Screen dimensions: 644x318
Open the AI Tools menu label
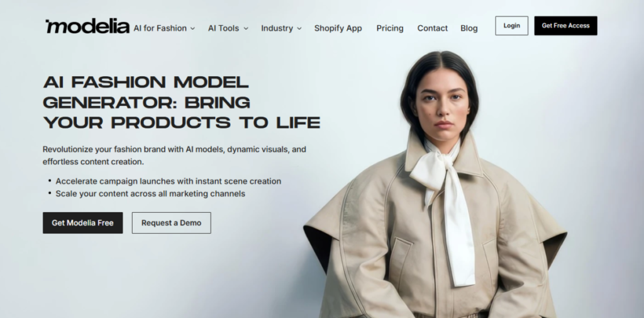223,28
